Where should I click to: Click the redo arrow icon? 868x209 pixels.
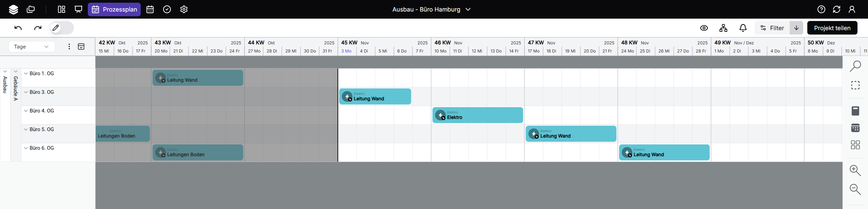coord(38,28)
